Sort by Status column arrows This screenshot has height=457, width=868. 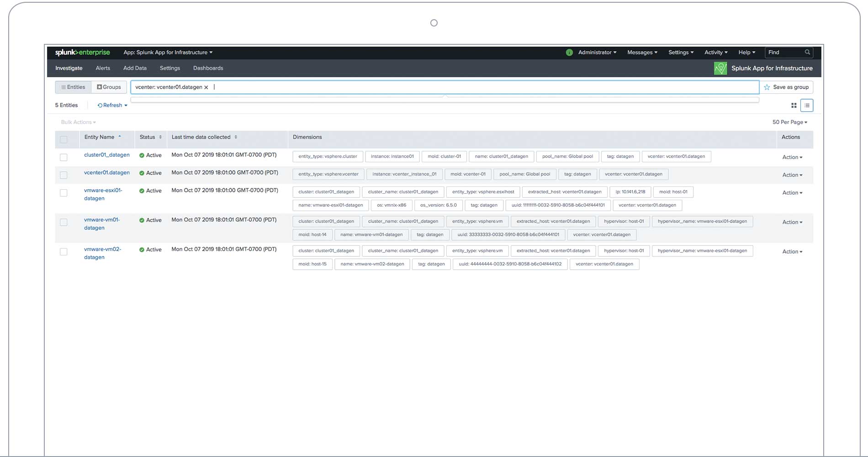click(x=160, y=137)
